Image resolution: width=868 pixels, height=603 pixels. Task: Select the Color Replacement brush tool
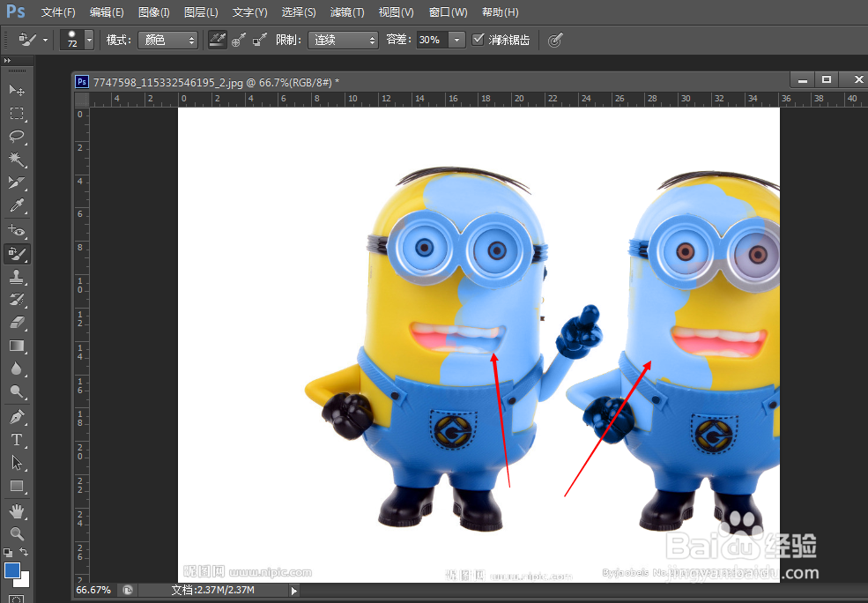(17, 254)
